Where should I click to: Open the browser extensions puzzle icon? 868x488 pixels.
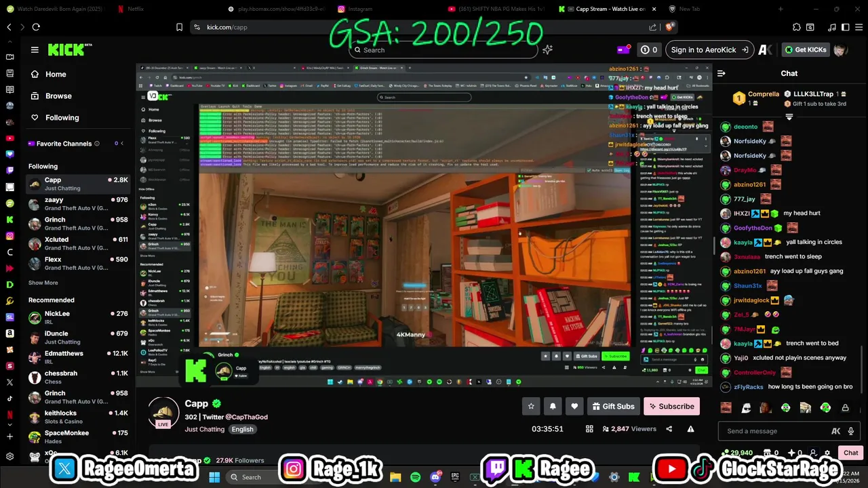[x=797, y=27]
